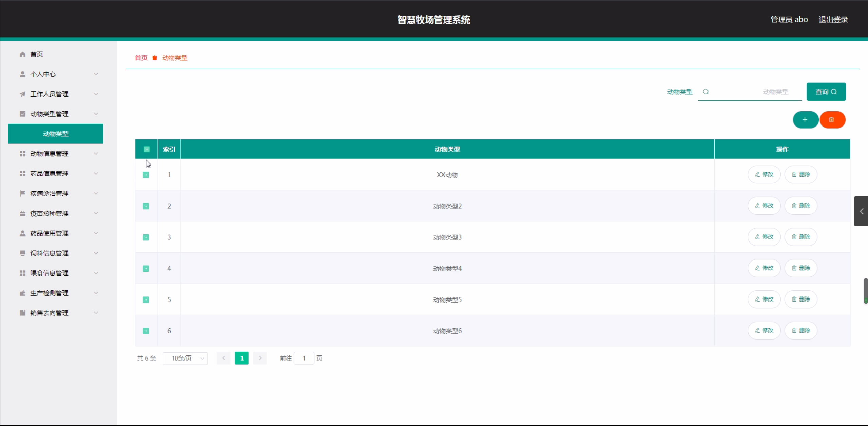Click the home icon in sidebar
The height and width of the screenshot is (426, 868).
click(x=23, y=54)
